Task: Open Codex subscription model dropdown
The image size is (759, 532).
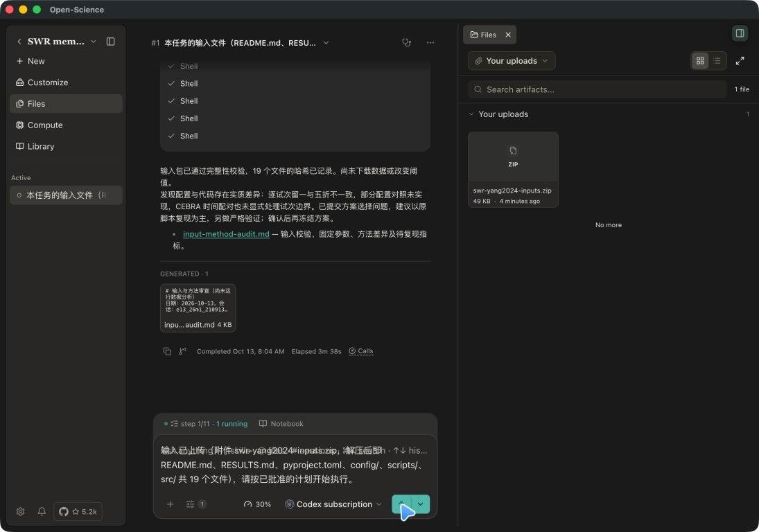Action: [333, 504]
